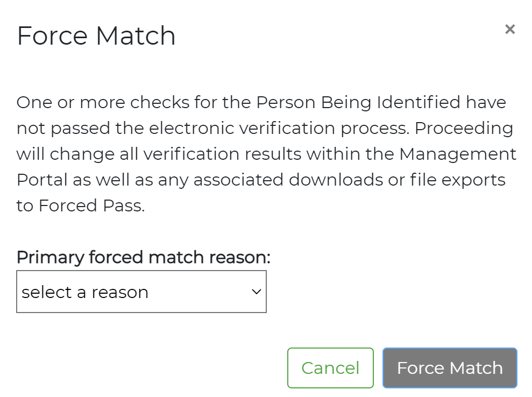The width and height of the screenshot is (532, 397).
Task: Activate Force Match to override verification results
Action: tap(450, 367)
